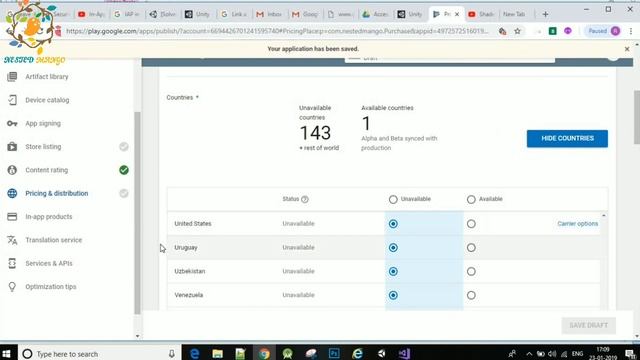Switch to the YouTube In-App tab

tap(91, 14)
